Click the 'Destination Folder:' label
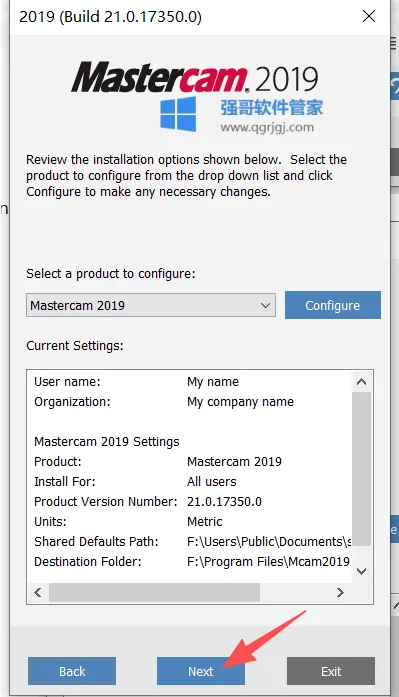Screen dimensions: 399x697 click(x=88, y=562)
